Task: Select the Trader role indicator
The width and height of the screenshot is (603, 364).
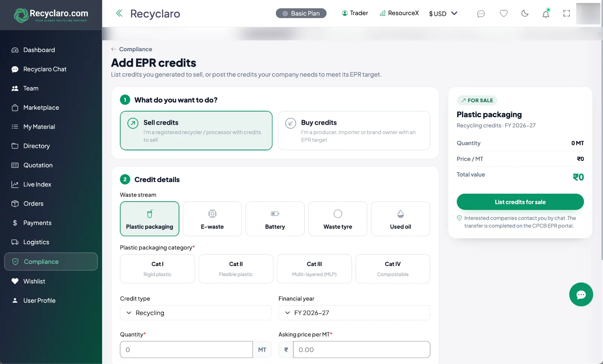Action: [355, 13]
